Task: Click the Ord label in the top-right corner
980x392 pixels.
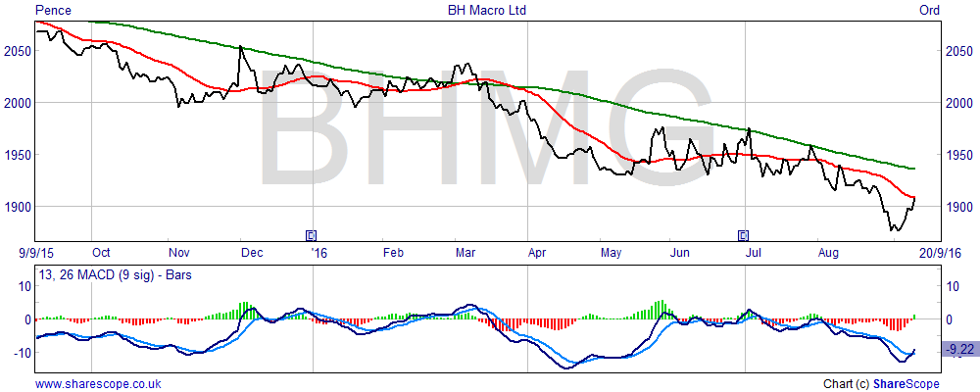Action: [929, 10]
